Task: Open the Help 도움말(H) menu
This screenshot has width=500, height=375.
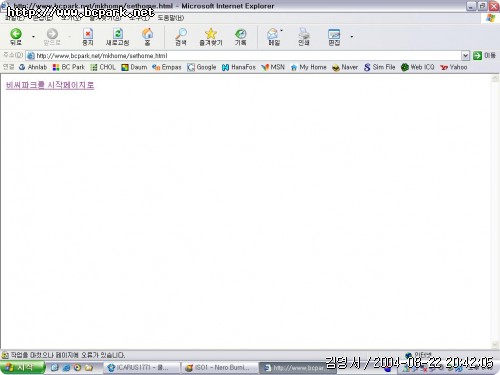Action: coord(170,18)
